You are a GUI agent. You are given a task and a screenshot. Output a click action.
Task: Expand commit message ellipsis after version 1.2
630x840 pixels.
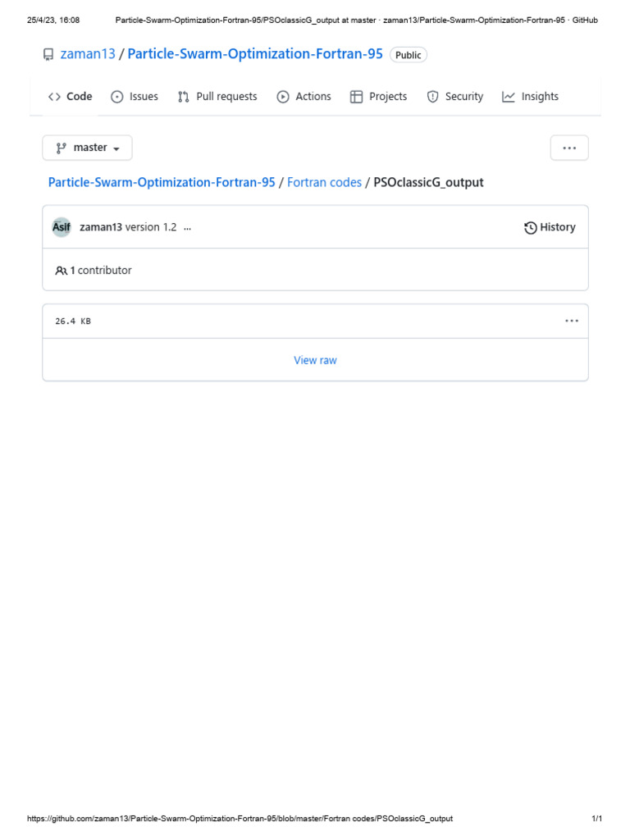(x=188, y=228)
